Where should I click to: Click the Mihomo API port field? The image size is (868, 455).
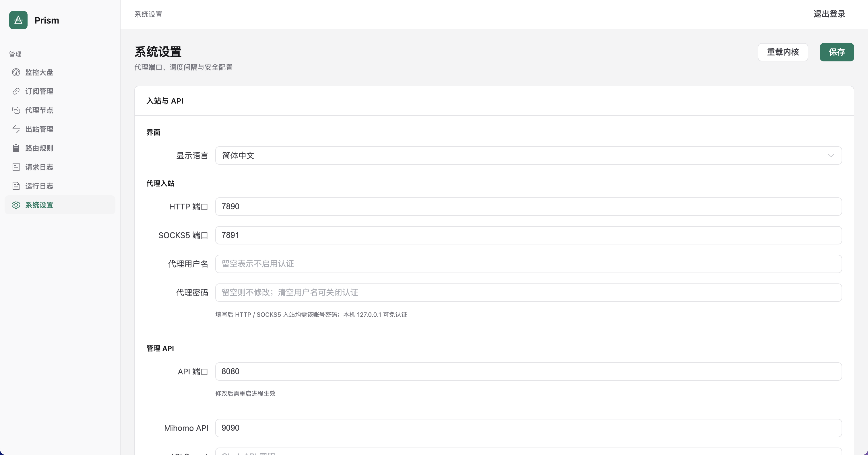528,428
